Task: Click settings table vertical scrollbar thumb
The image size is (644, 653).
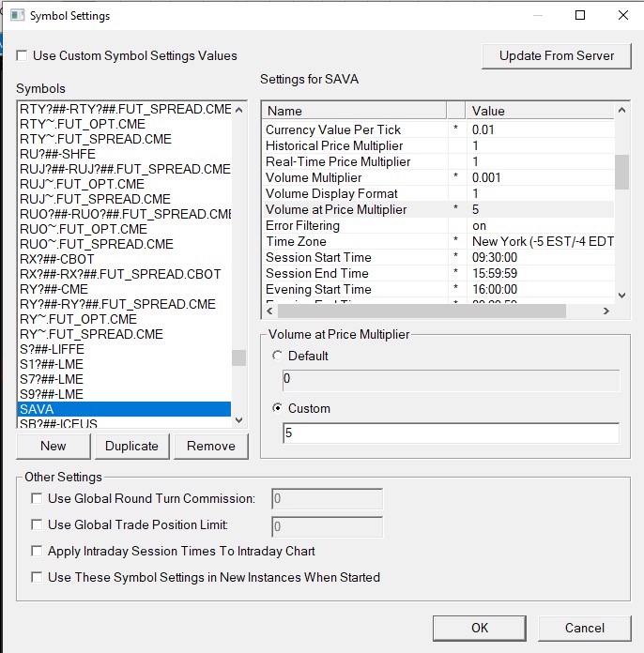Action: [621, 172]
